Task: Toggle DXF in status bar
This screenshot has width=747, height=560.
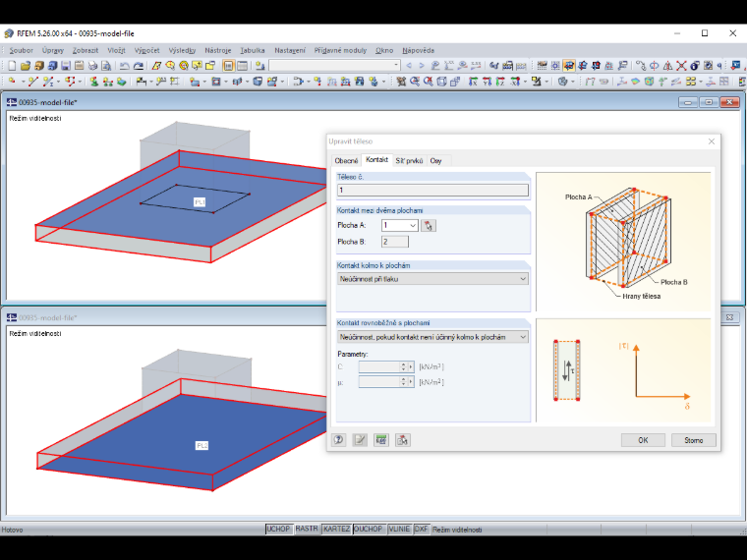Action: tap(421, 529)
